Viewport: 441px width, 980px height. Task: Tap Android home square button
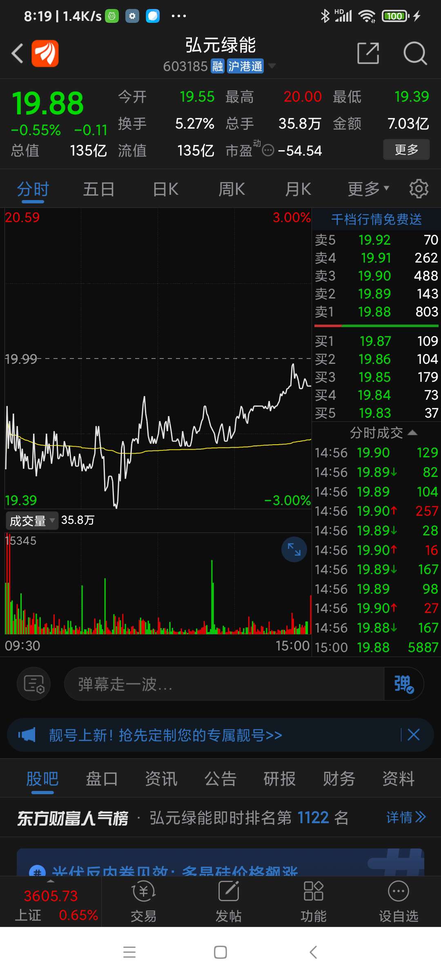click(x=220, y=952)
